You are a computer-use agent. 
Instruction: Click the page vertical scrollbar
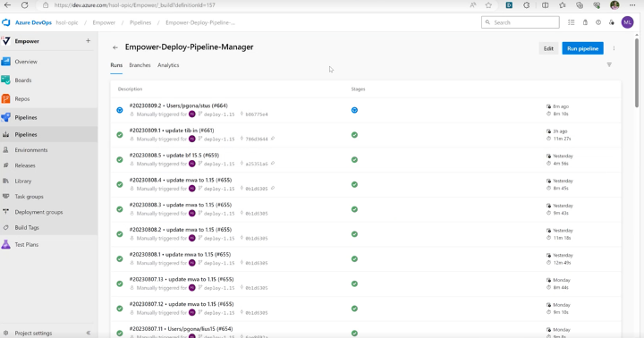click(637, 73)
